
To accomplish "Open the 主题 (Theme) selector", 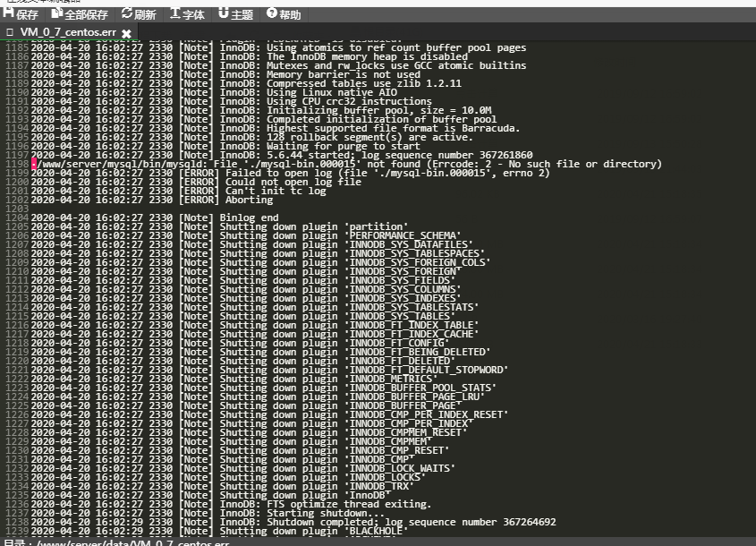I will click(x=236, y=14).
